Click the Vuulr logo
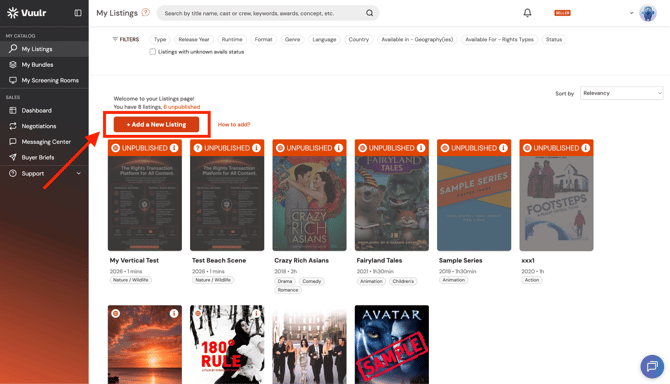 coord(26,13)
